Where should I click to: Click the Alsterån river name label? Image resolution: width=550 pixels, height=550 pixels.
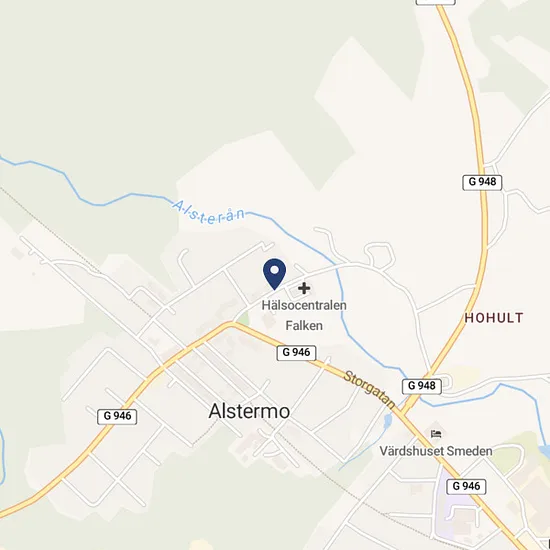pos(209,213)
